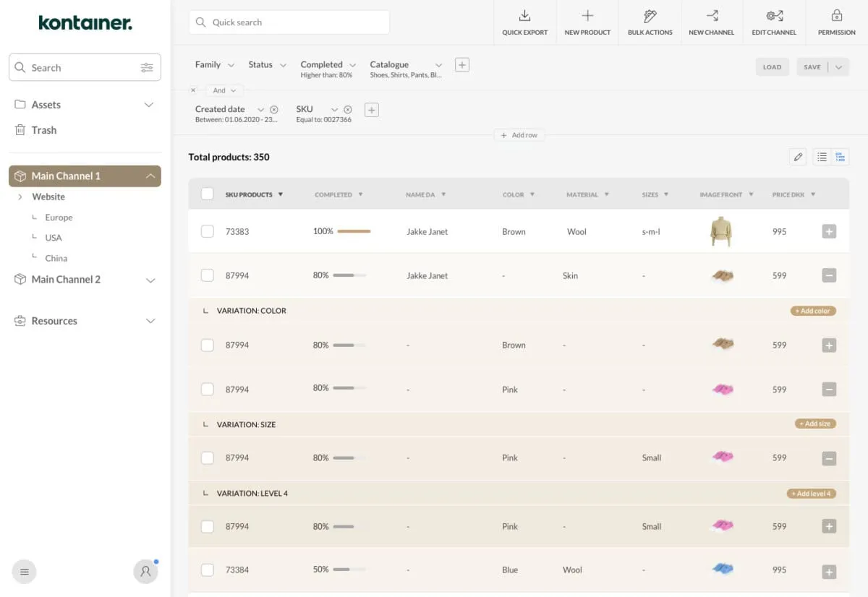Tick the select-all checkbox in the table header
This screenshot has height=597, width=868.
(208, 194)
